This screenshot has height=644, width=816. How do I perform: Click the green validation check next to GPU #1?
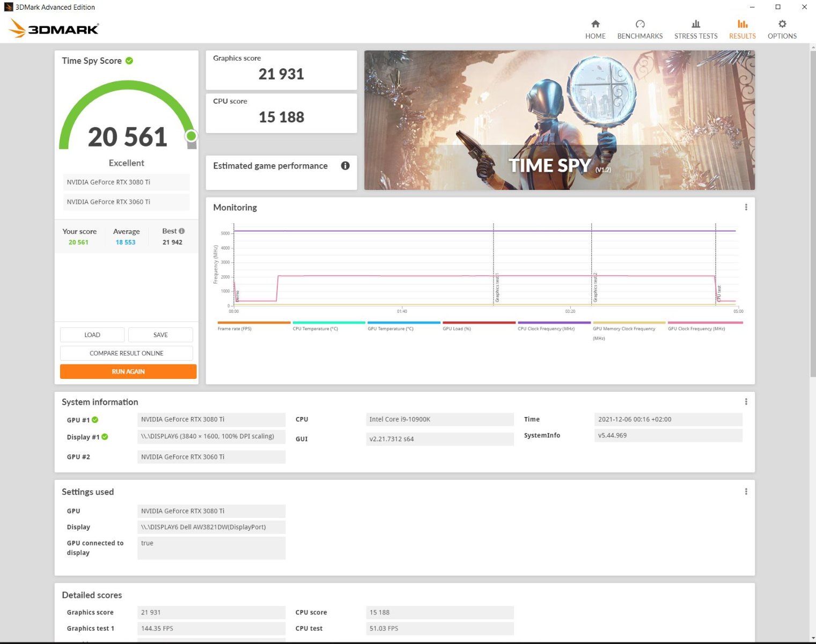click(x=95, y=420)
